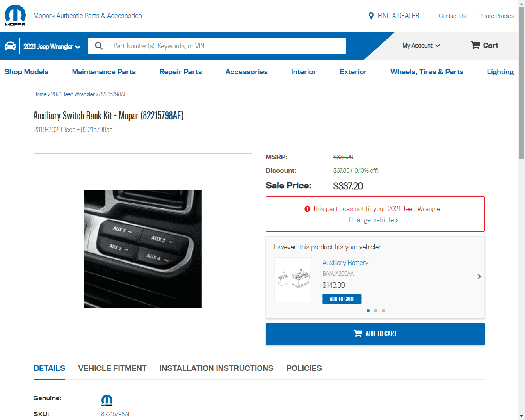Select the first carousel dot
The image size is (525, 420).
(x=368, y=310)
